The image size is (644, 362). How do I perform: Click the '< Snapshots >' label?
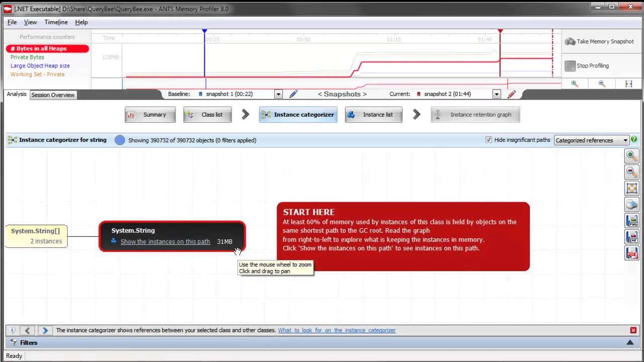(342, 94)
